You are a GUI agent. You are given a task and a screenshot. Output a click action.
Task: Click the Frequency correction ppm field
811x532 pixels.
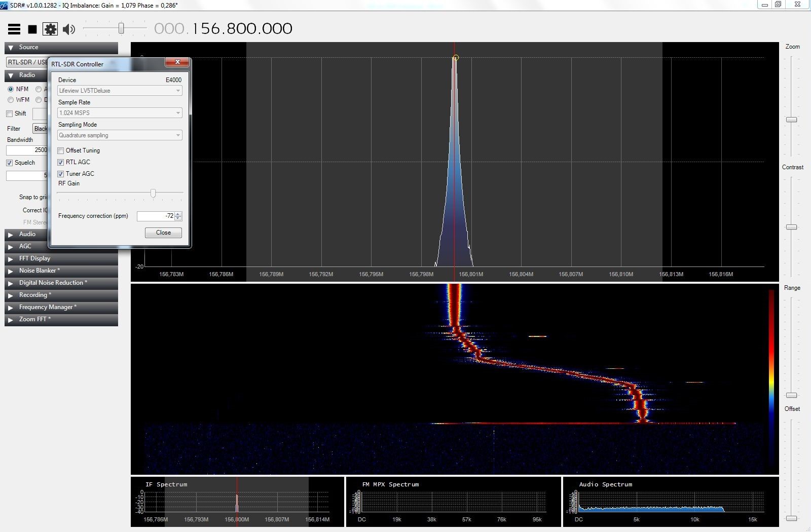pos(156,216)
